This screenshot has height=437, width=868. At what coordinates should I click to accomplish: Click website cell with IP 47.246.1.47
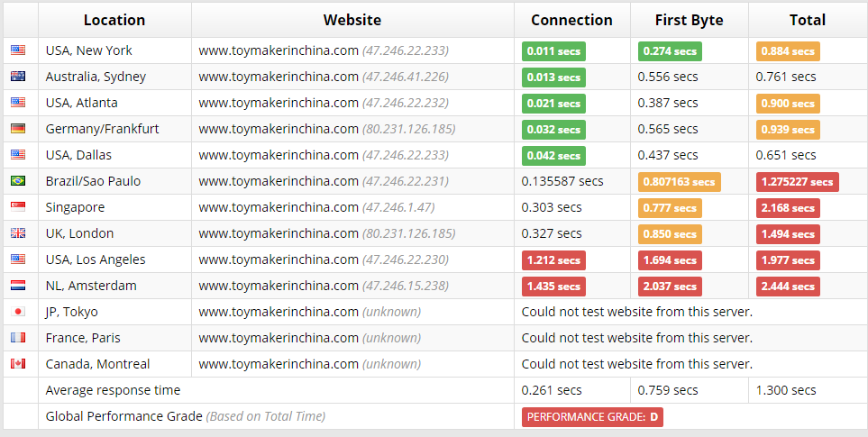pos(352,207)
